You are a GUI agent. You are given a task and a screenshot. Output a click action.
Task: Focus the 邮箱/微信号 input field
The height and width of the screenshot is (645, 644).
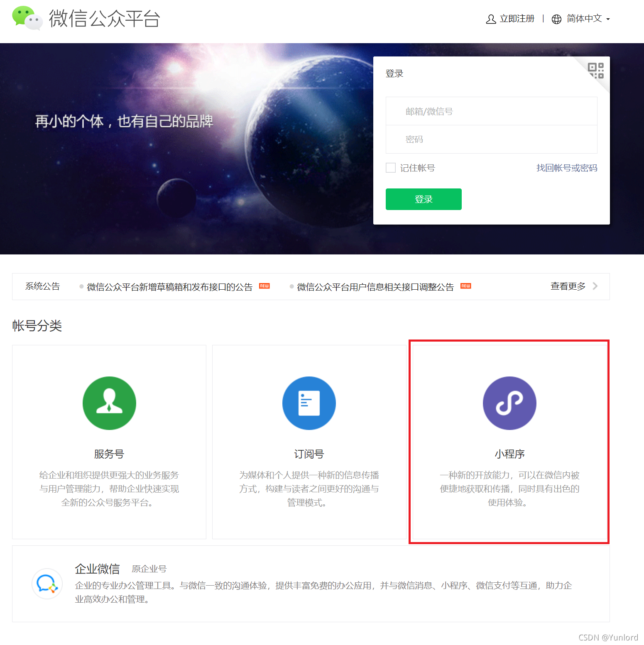point(491,111)
